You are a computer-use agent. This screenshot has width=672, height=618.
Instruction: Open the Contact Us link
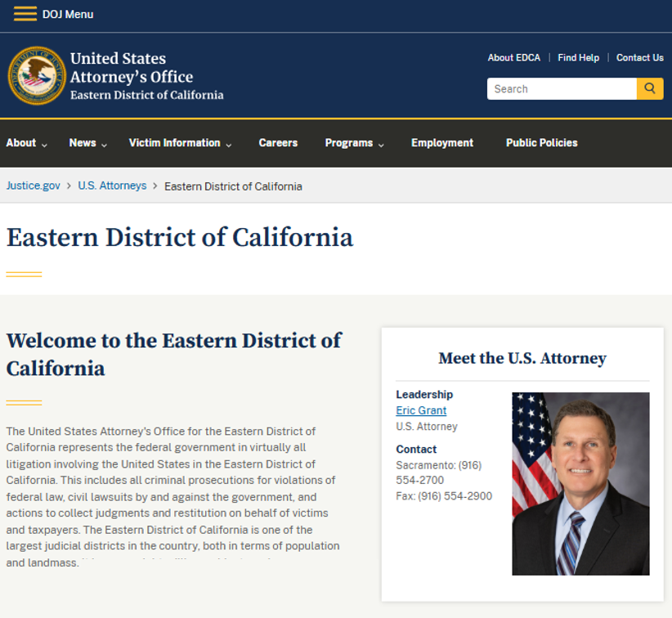click(640, 58)
